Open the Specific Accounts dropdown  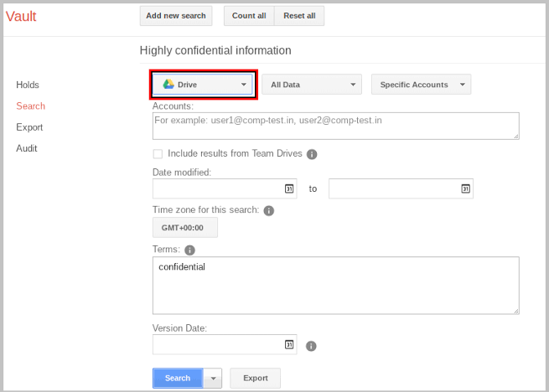(421, 85)
